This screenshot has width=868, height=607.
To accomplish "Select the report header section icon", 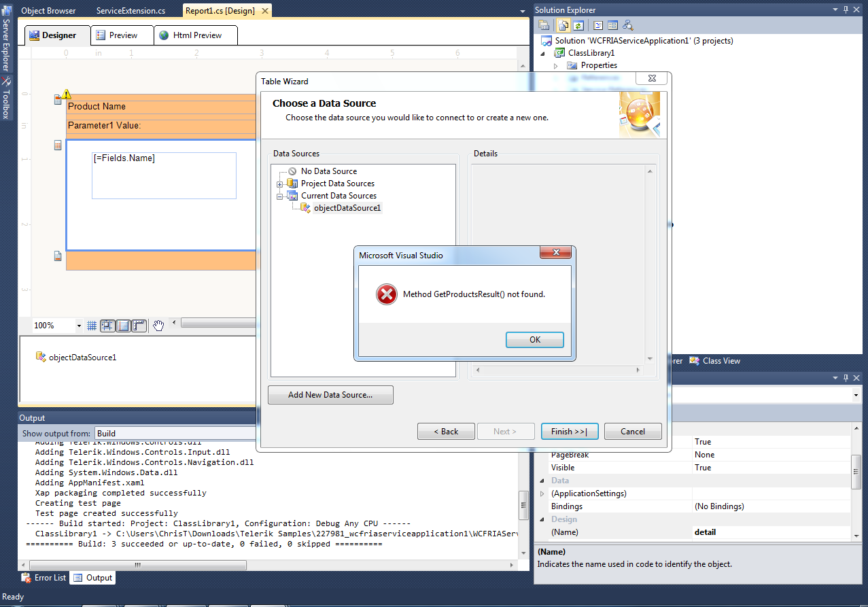I will click(x=58, y=101).
